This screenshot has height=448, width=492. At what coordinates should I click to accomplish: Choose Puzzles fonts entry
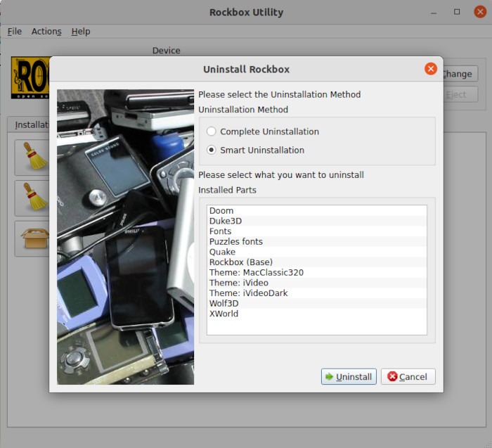point(316,242)
